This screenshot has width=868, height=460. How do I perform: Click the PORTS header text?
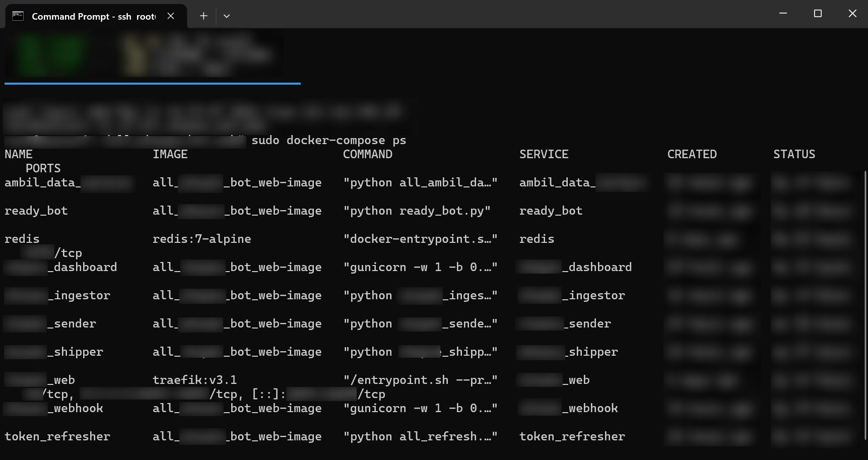click(x=43, y=168)
